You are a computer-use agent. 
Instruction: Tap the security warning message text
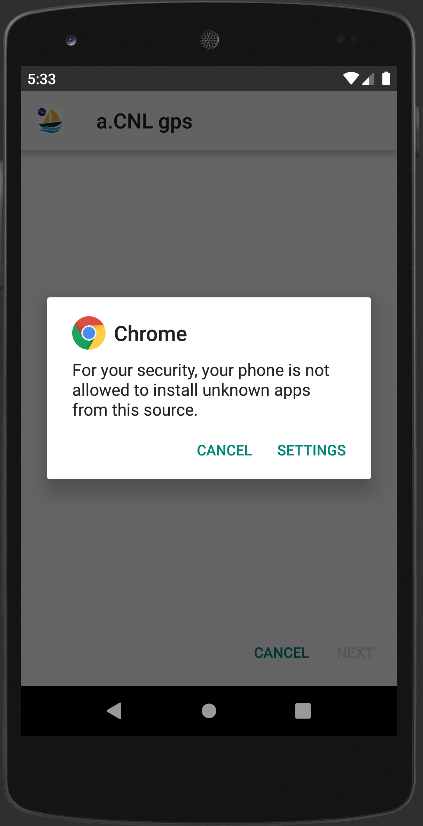[x=201, y=390]
